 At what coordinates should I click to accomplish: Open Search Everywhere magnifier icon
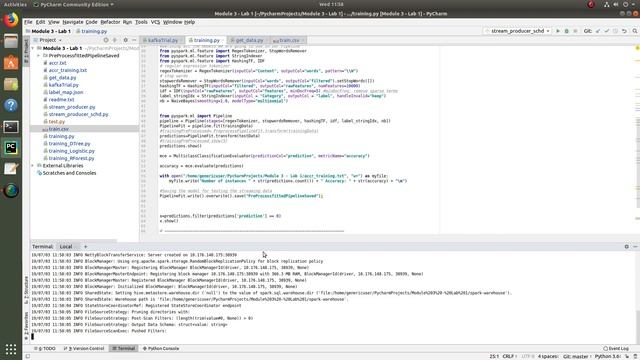635,31
